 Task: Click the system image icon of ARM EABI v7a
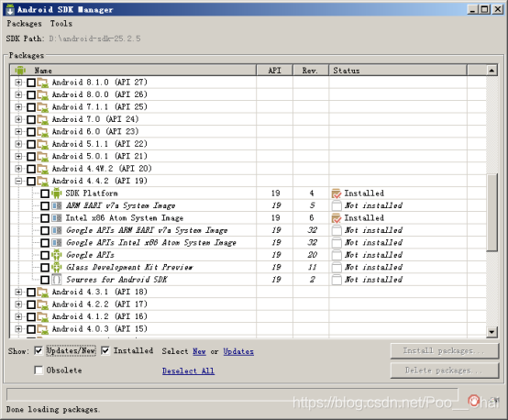click(56, 205)
